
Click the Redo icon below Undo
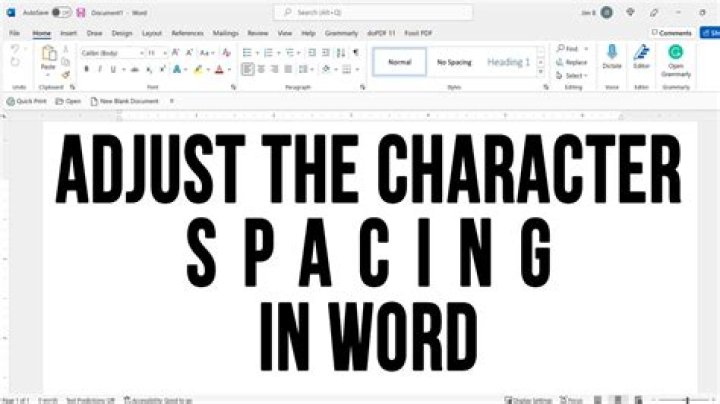pos(15,62)
